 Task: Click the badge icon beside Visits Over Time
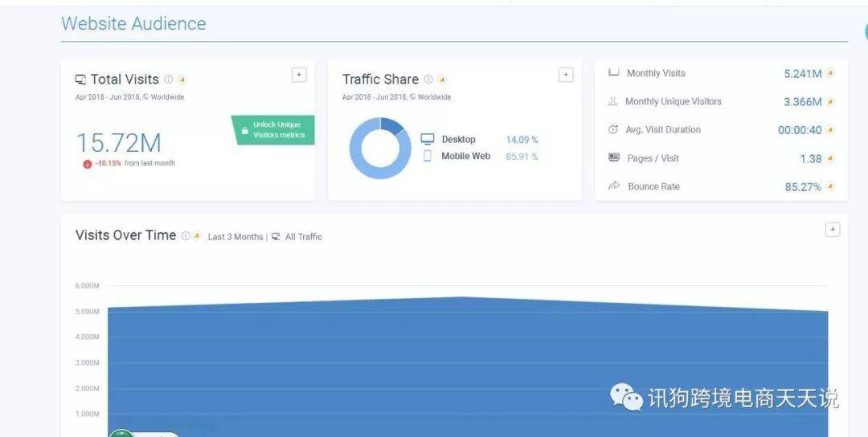tap(196, 235)
